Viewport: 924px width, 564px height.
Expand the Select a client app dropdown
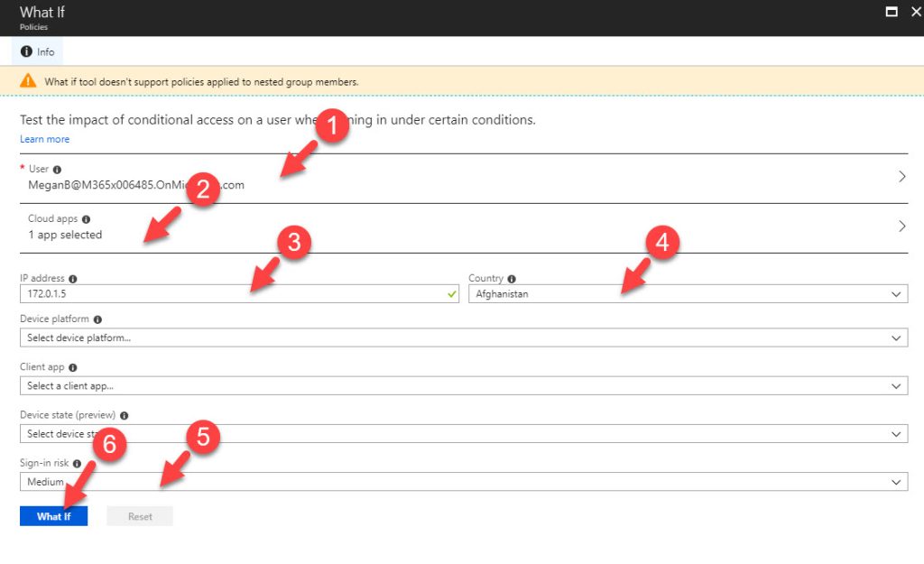click(463, 386)
